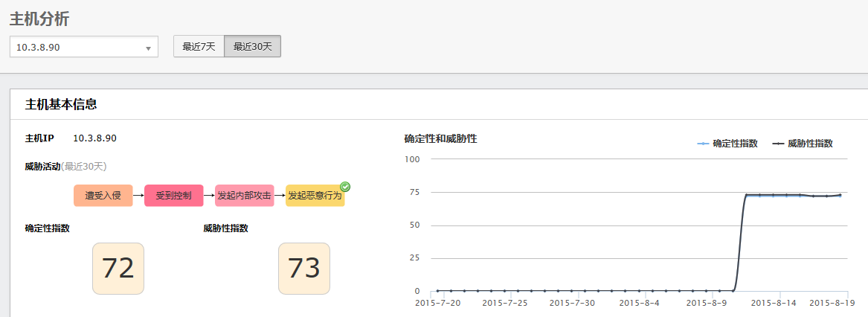This screenshot has height=317, width=868.
Task: Click the chart data point at 2015-8-19
Action: (x=840, y=195)
